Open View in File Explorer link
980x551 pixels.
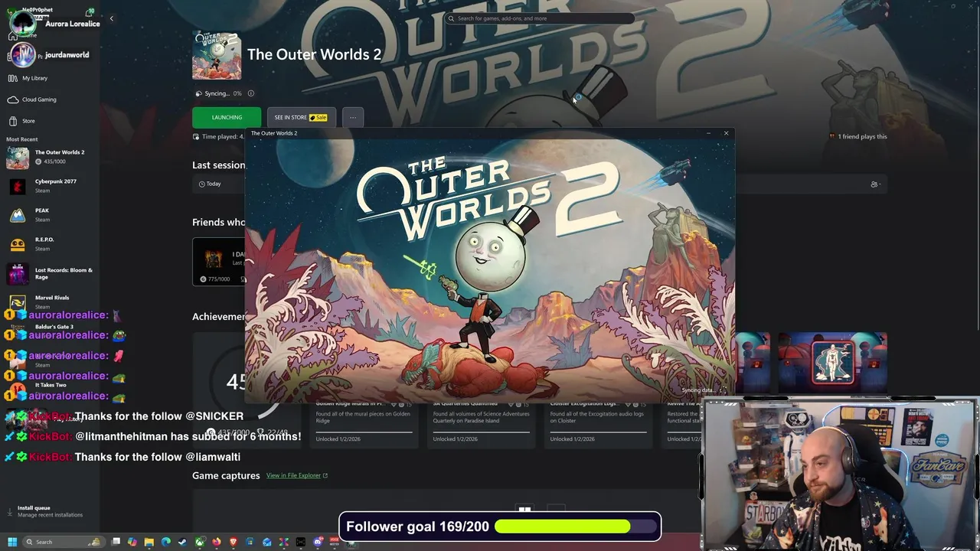297,475
